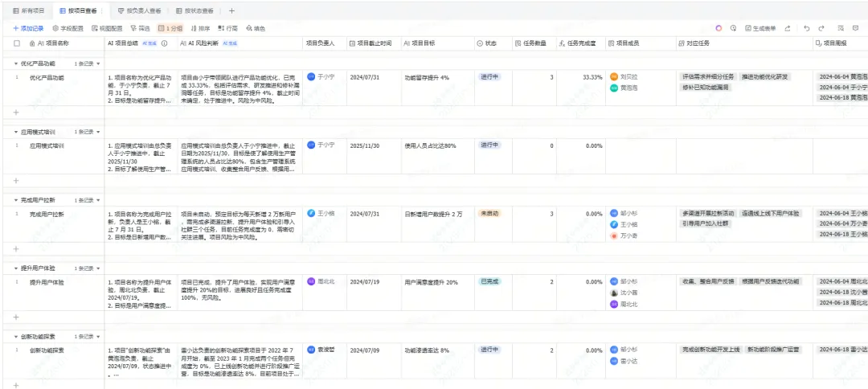This screenshot has height=389, width=868.
Task: Click the 项目成员 column header
Action: 641,43
